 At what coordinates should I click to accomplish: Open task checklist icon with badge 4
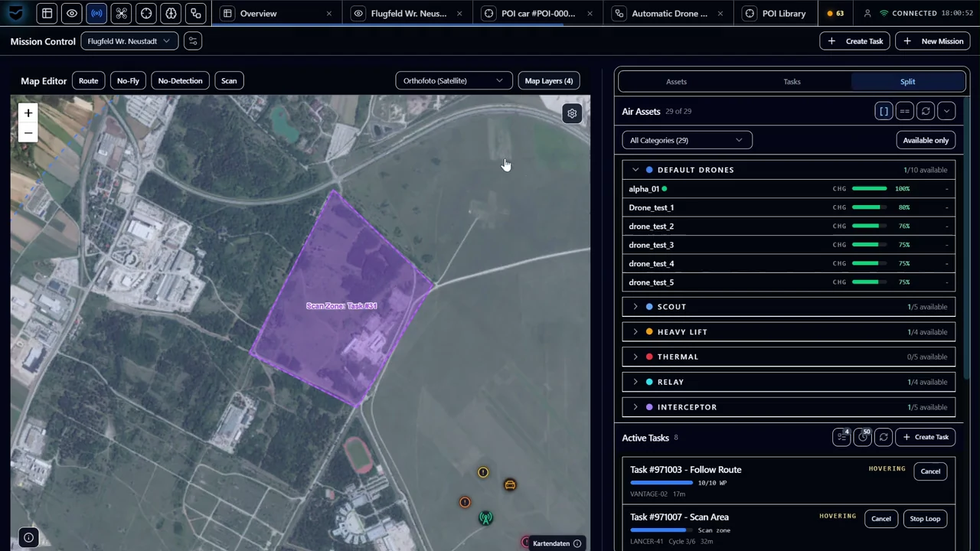(x=841, y=437)
